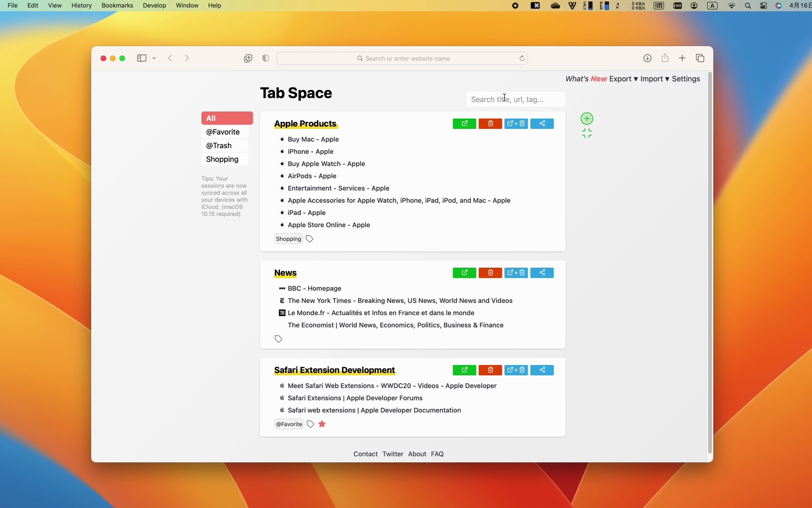Open the About footer link

pos(417,454)
